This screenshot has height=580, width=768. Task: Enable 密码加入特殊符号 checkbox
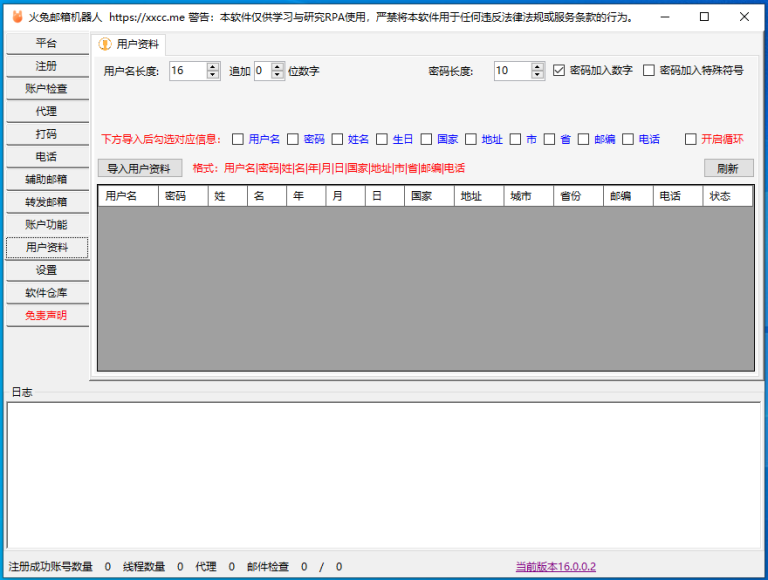[x=648, y=71]
